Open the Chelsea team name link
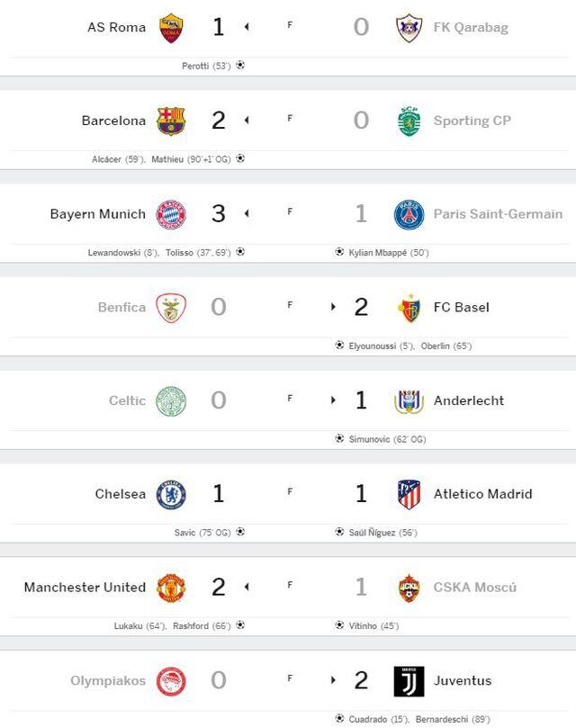 [121, 494]
